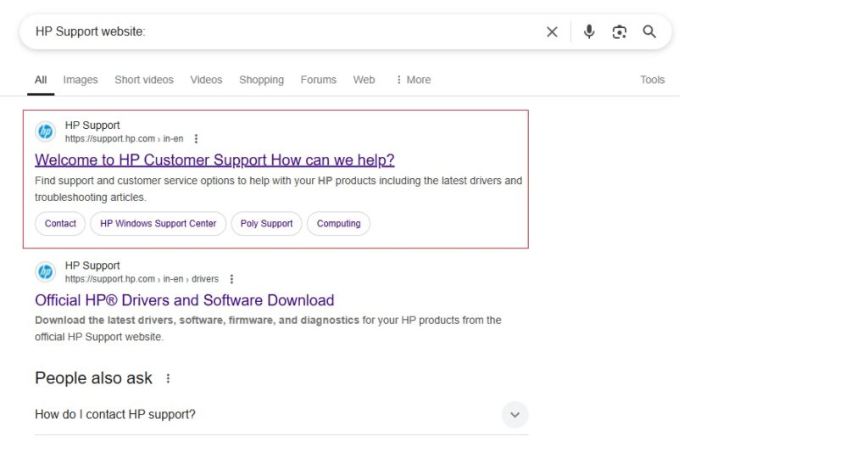The image size is (868, 458).
Task: Switch to the Images tab
Action: point(81,80)
